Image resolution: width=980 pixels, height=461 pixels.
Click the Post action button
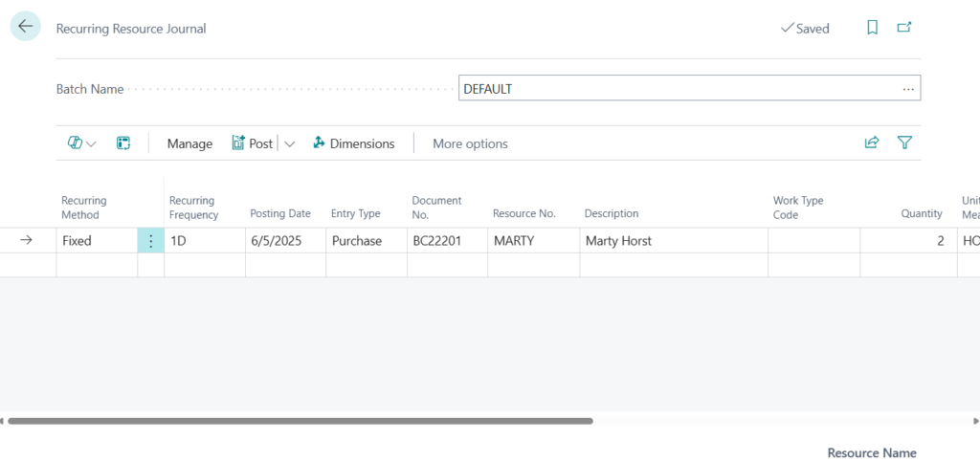click(x=253, y=143)
